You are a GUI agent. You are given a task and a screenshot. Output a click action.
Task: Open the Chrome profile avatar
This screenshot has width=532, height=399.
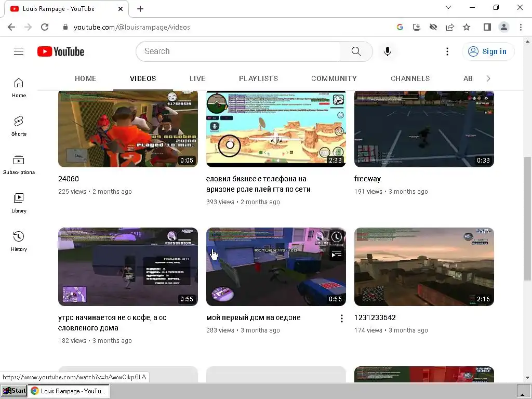(x=504, y=27)
